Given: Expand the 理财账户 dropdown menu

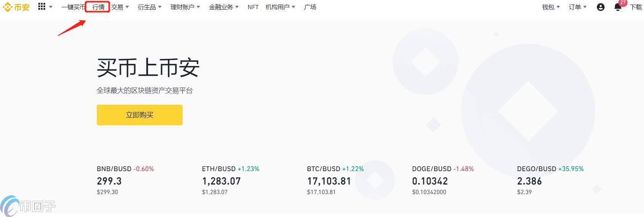Looking at the screenshot, I should coord(185,7).
